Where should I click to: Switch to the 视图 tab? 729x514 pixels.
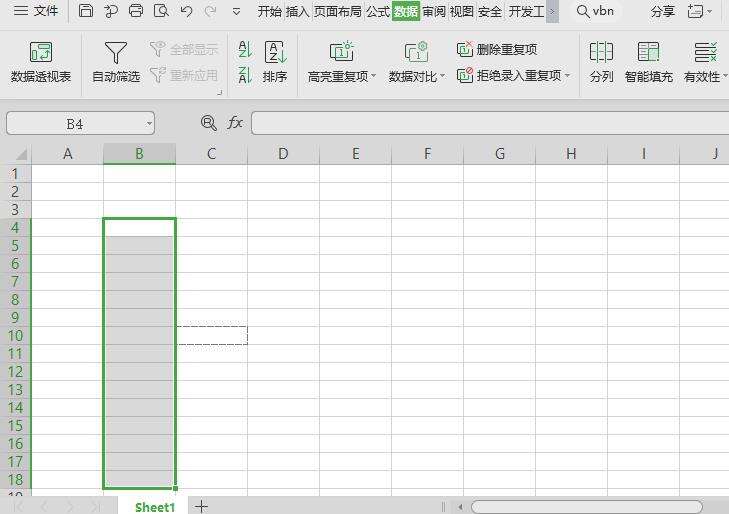(x=462, y=11)
